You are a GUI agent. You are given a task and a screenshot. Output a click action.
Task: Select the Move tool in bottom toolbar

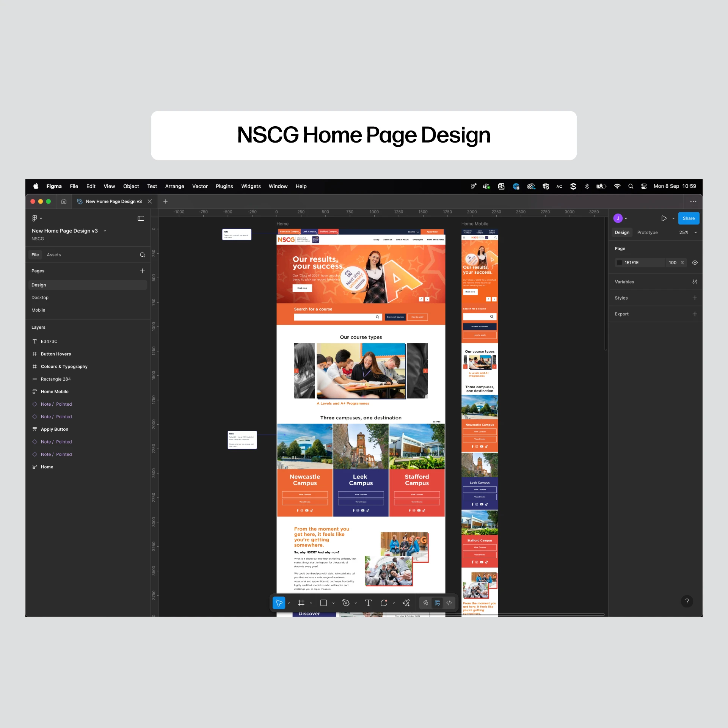[279, 603]
